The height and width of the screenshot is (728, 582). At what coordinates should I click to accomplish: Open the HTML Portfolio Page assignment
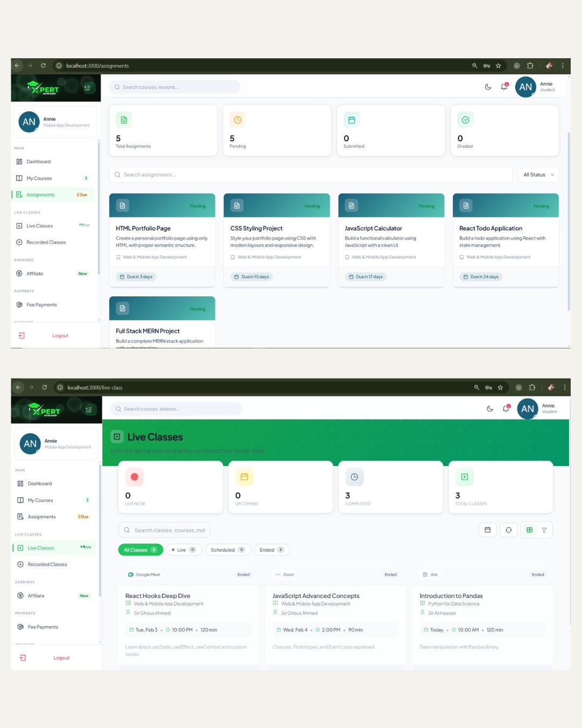[x=143, y=229]
